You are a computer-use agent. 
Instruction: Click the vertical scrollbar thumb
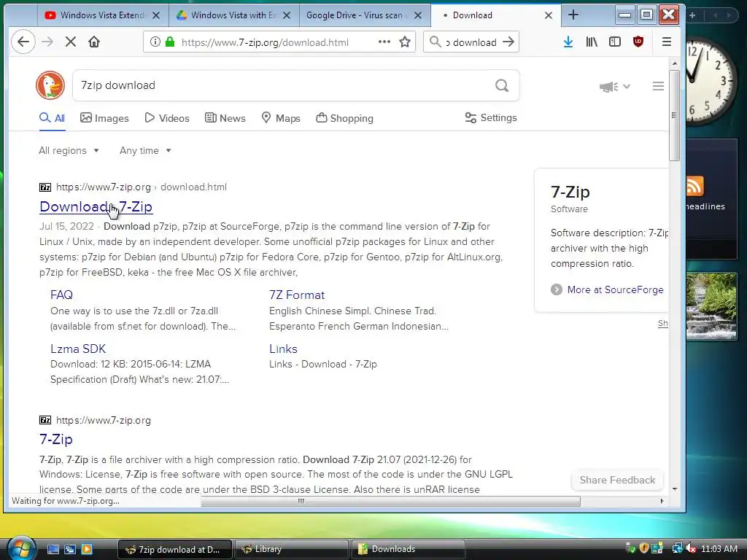pos(674,116)
